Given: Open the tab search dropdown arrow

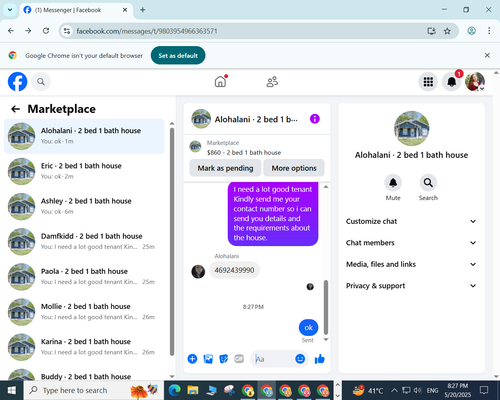Looking at the screenshot, I should click(10, 10).
